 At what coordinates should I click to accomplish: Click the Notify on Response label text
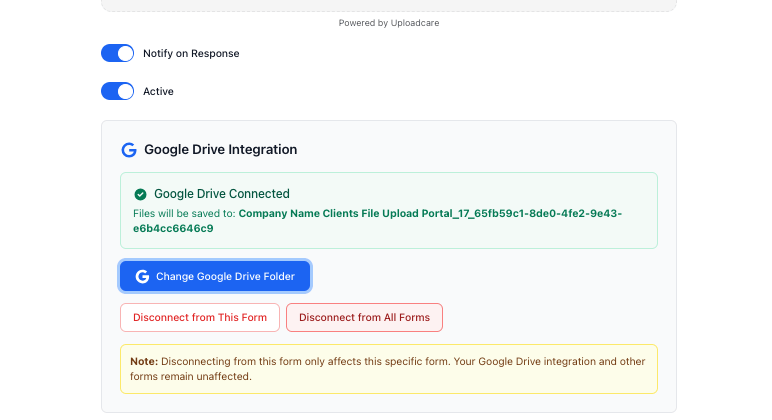click(191, 53)
